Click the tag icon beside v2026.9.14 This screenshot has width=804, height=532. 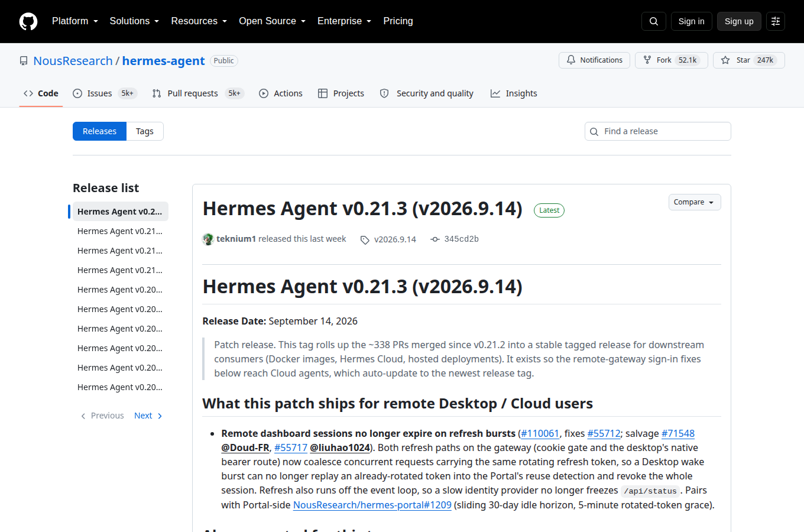[x=365, y=240]
